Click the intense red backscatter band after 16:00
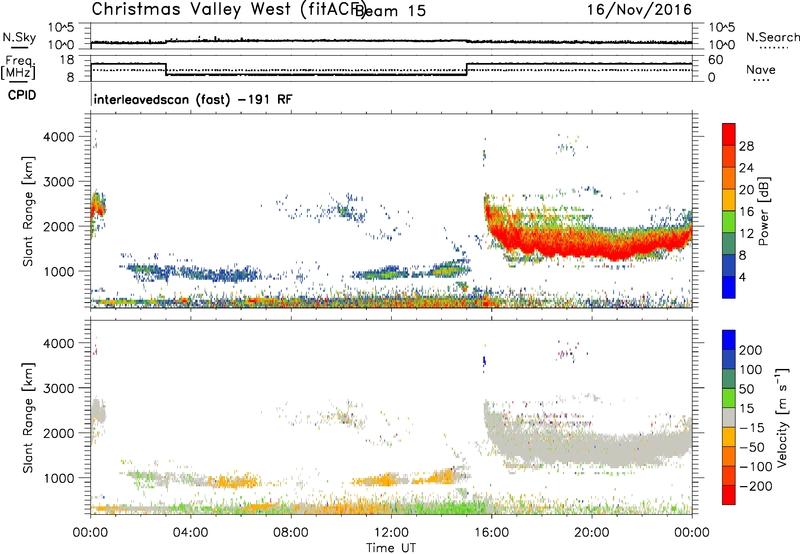The image size is (800, 554). 587,243
